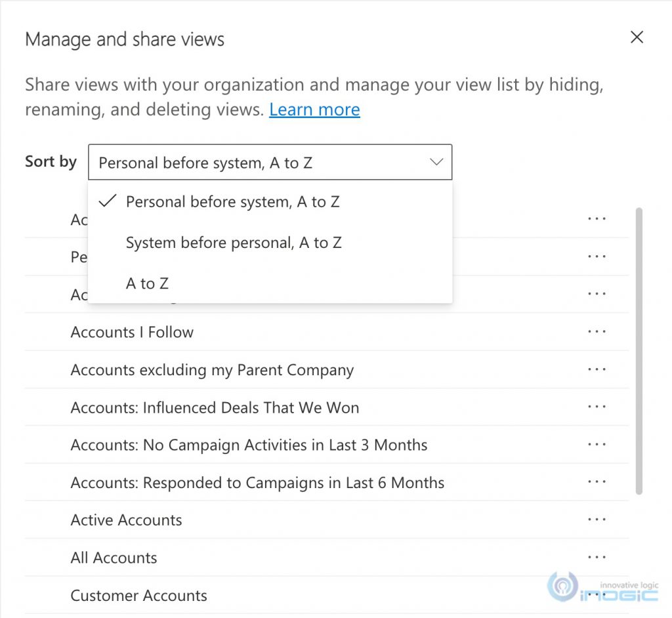Open more options for Accounts excluding my Parent Company

pyautogui.click(x=597, y=369)
